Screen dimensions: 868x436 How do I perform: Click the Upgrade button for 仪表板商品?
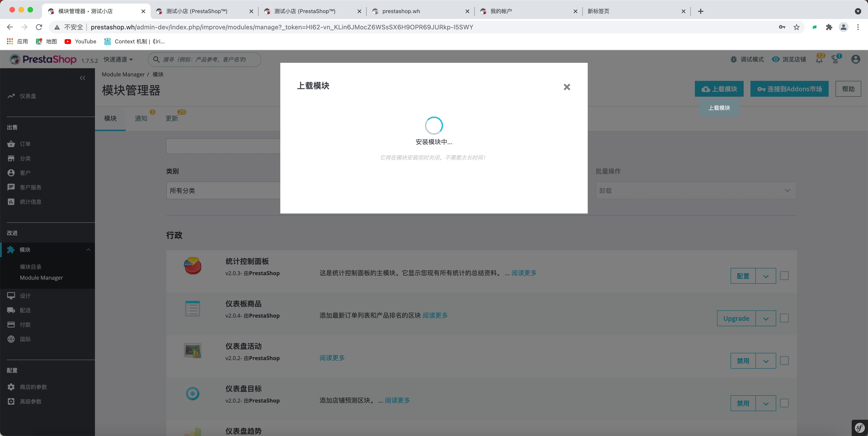[x=736, y=319]
